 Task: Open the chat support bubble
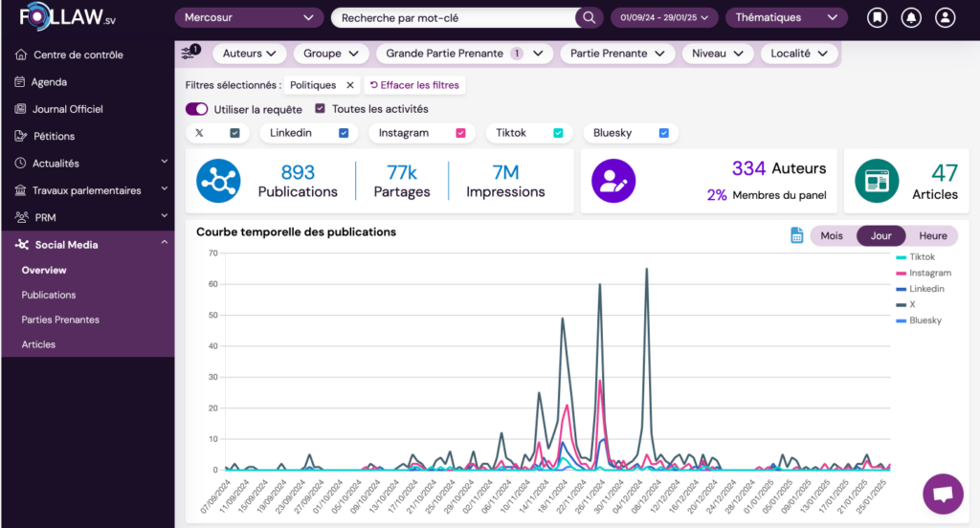coord(943,494)
